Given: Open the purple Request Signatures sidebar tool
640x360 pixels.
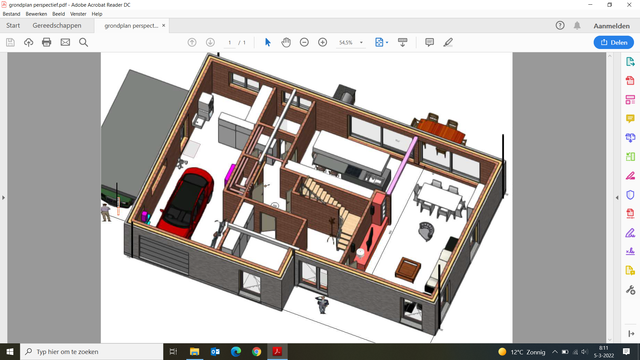Looking at the screenshot, I should pos(630,233).
